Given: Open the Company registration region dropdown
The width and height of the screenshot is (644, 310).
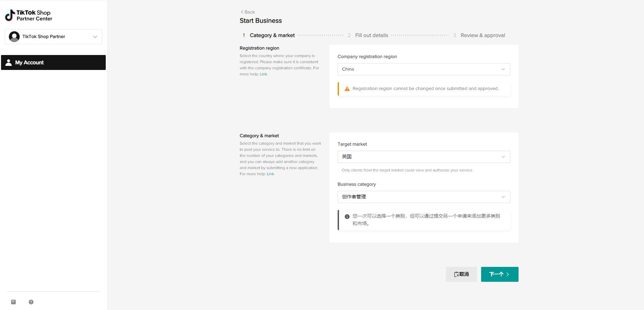Looking at the screenshot, I should 423,69.
